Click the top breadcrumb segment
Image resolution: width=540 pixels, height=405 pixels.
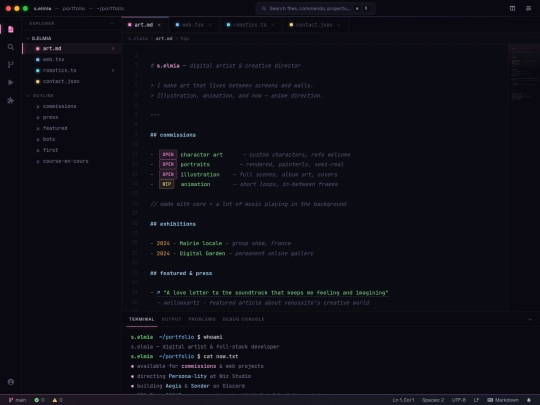(x=185, y=38)
